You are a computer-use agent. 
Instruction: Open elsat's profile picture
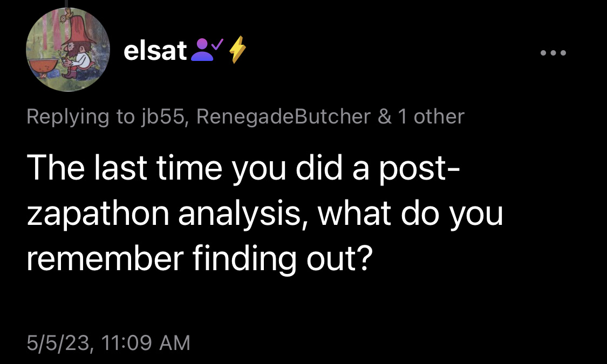(68, 50)
